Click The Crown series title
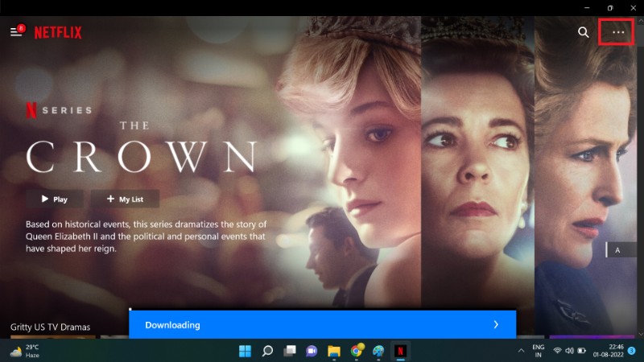Image resolution: width=644 pixels, height=362 pixels. (142, 147)
